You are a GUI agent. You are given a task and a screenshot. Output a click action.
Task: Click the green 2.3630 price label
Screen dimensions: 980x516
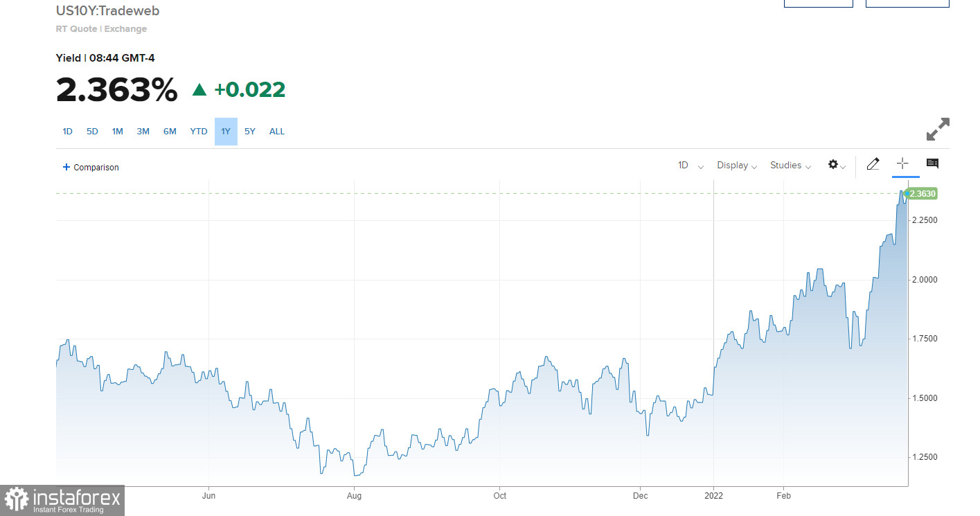(x=921, y=194)
